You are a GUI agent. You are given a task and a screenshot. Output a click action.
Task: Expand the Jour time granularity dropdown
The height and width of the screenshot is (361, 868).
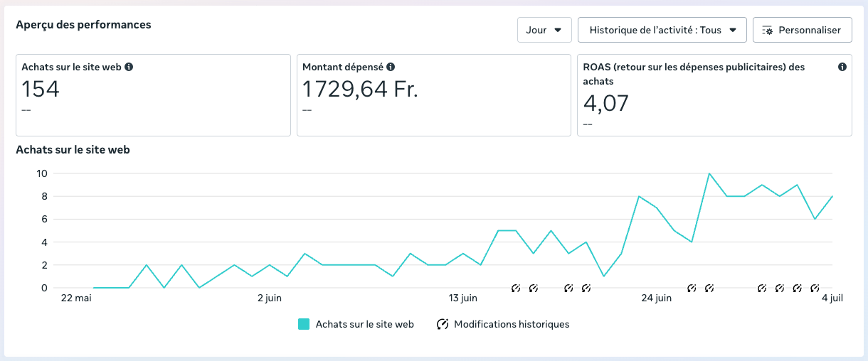click(544, 30)
